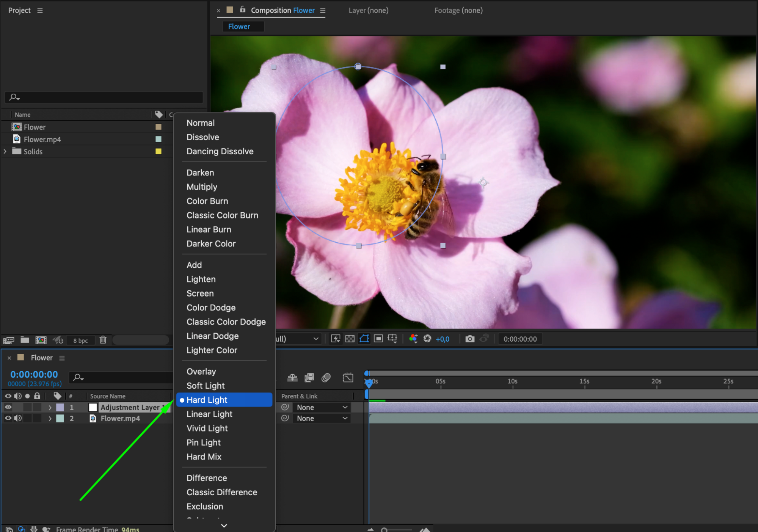Click the 8 bpc color depth button
Image resolution: width=758 pixels, height=532 pixels.
pyautogui.click(x=80, y=341)
